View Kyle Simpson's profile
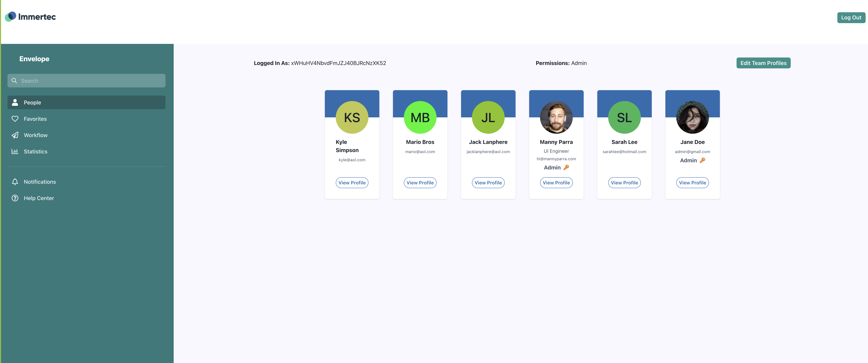868x363 pixels. [x=352, y=183]
